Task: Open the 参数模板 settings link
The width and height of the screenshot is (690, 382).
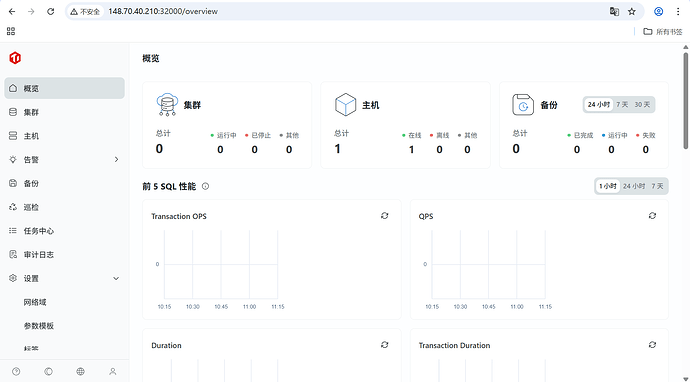Action: [39, 326]
